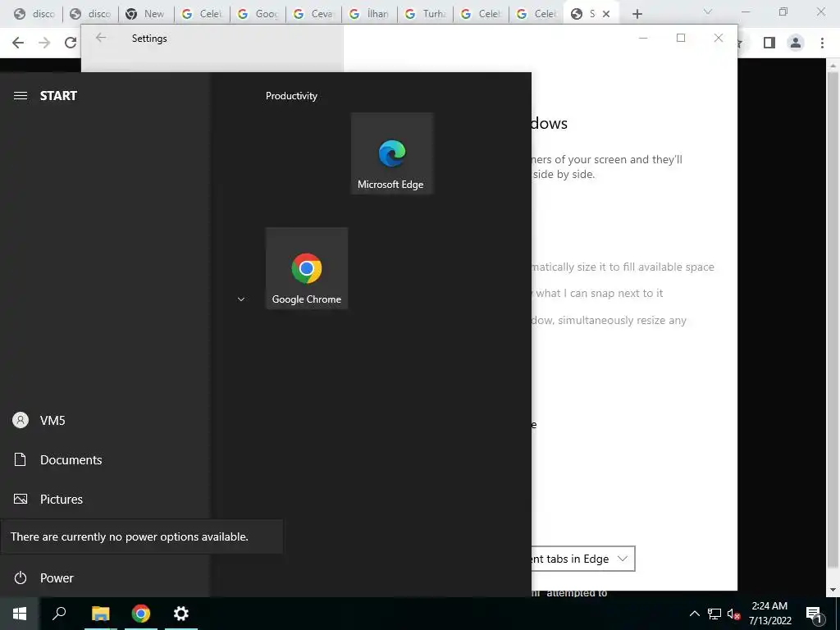The image size is (840, 630).
Task: Open Chrome three-dot menu
Action: pyautogui.click(x=822, y=43)
